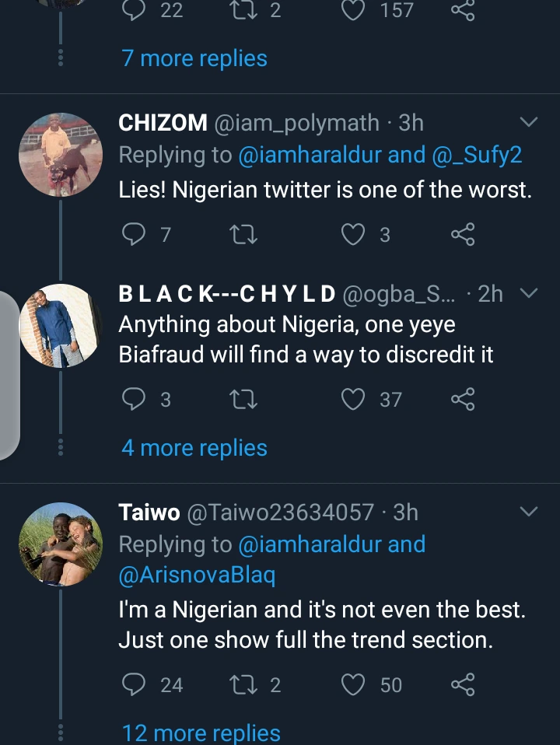This screenshot has width=560, height=745.
Task: Open options chevron on BLACK---CHYLD's tweet
Action: (x=528, y=293)
